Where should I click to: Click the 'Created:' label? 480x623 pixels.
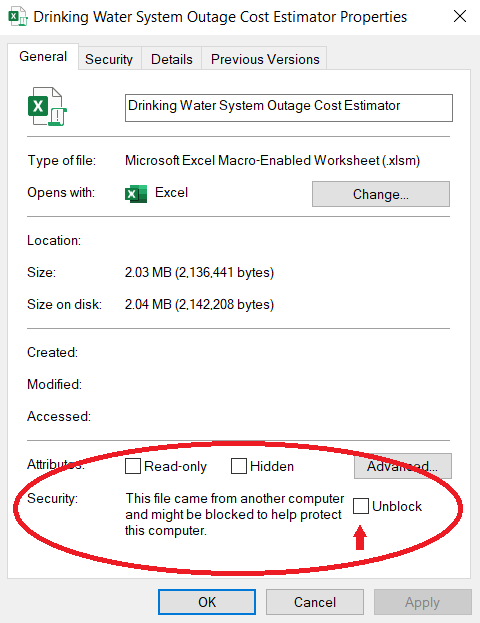[52, 352]
